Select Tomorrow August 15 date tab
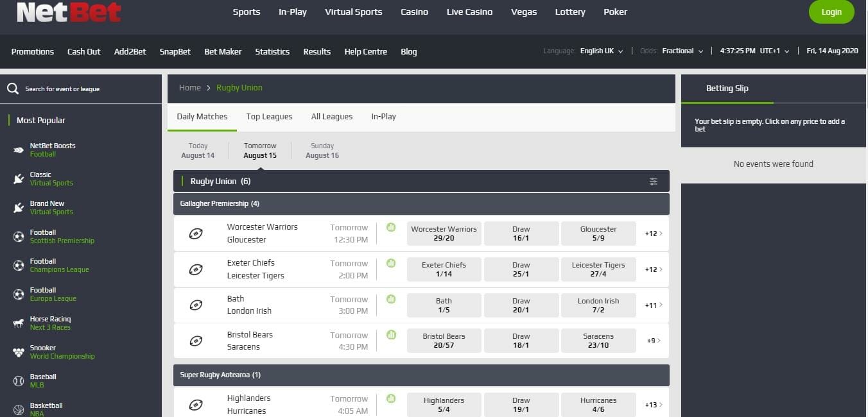The width and height of the screenshot is (868, 417). click(260, 151)
